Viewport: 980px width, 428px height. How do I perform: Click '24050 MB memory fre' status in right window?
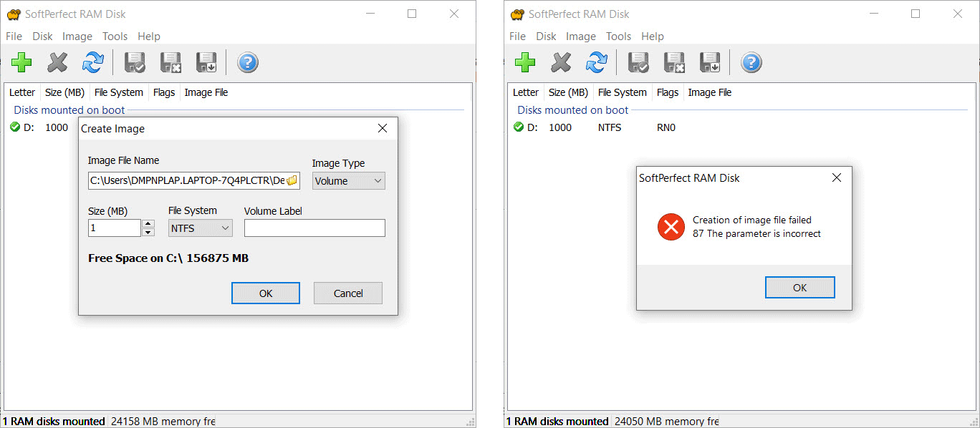667,422
